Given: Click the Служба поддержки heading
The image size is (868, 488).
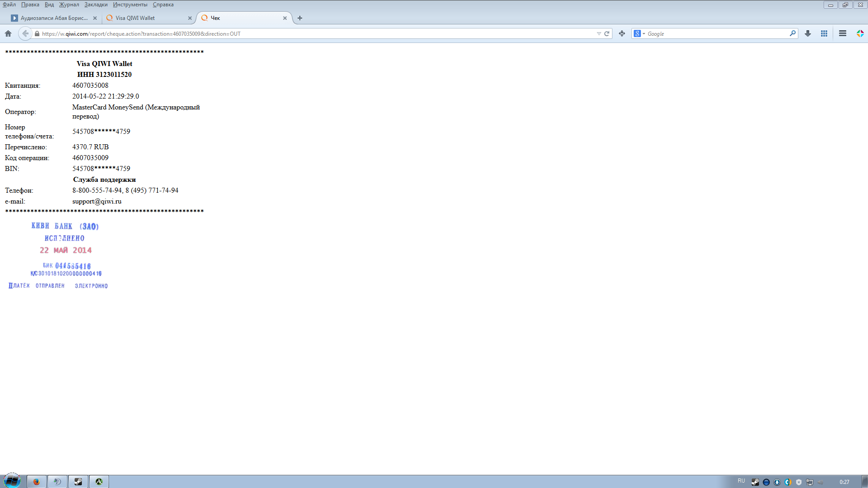Looking at the screenshot, I should point(104,180).
